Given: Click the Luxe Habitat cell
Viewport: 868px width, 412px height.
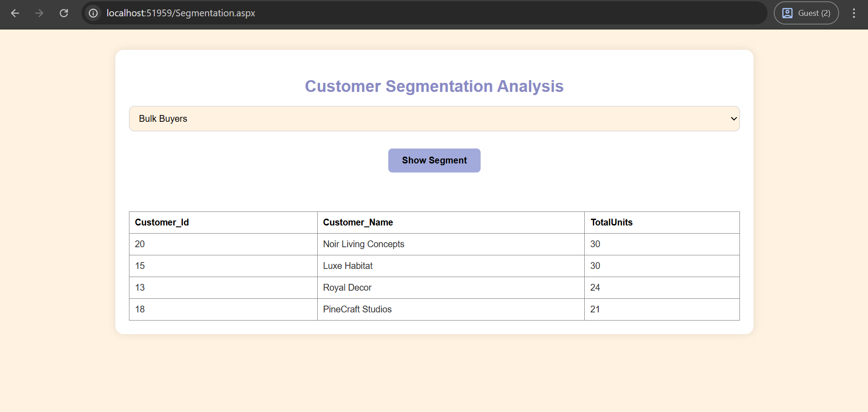Looking at the screenshot, I should (x=451, y=266).
